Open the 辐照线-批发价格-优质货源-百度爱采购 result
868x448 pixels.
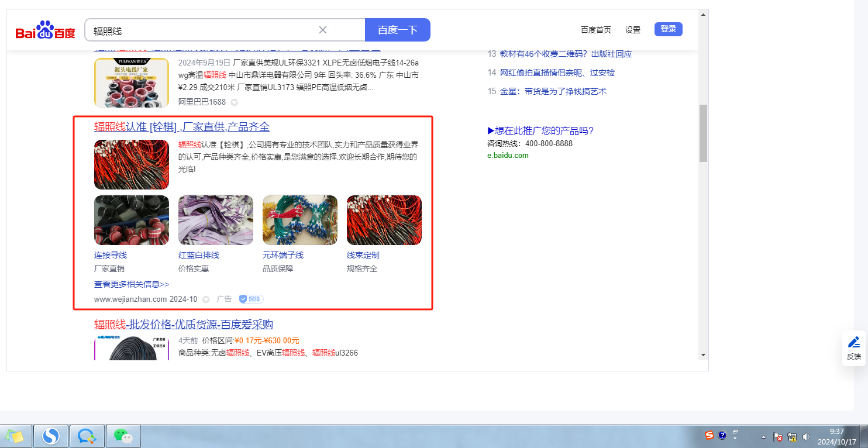point(184,325)
